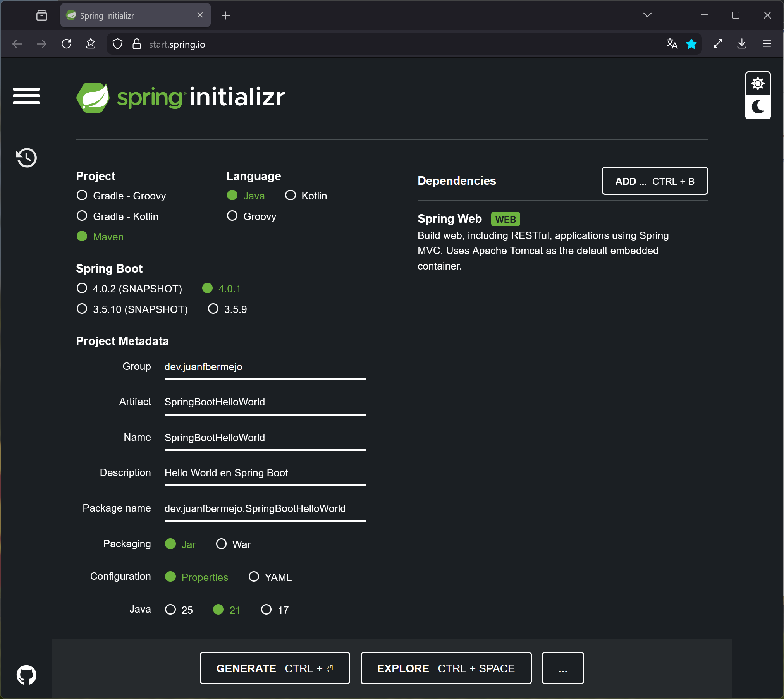Viewport: 784px width, 699px height.
Task: Reload the current page
Action: [66, 44]
